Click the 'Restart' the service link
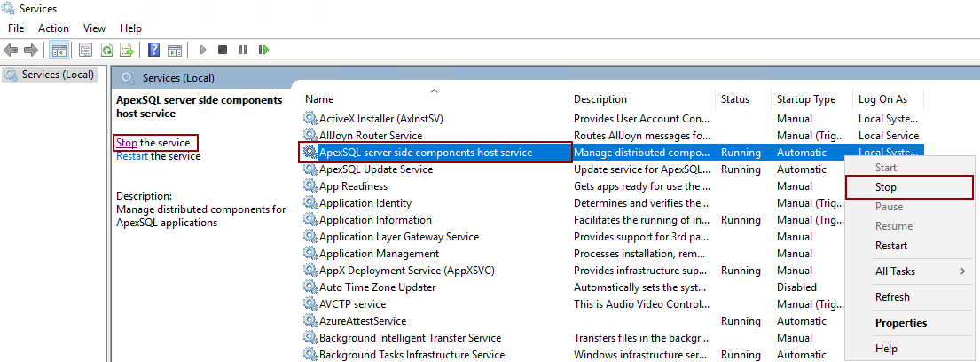 point(132,156)
